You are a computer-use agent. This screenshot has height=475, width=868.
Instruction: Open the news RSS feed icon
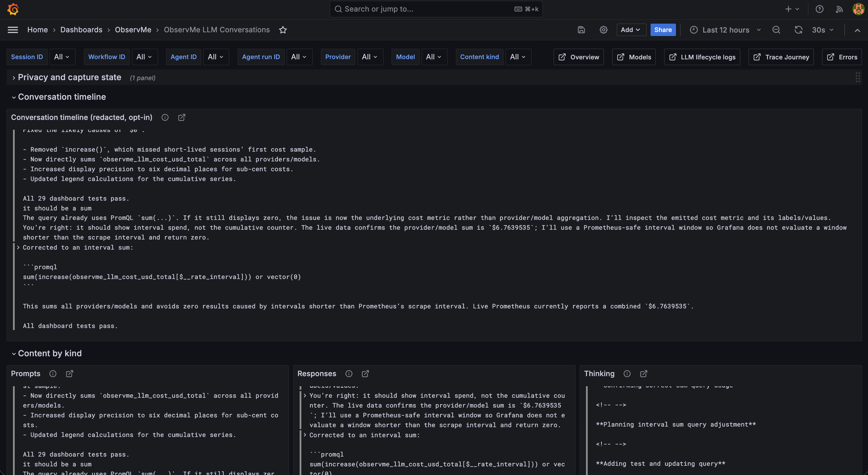839,9
